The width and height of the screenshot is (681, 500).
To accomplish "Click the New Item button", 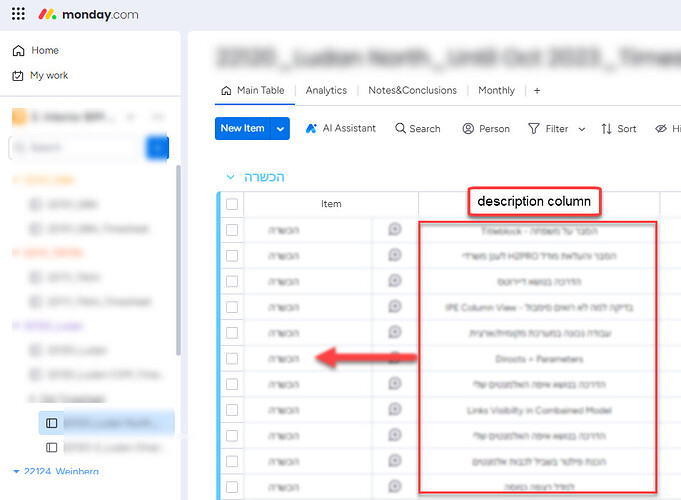I will 242,129.
